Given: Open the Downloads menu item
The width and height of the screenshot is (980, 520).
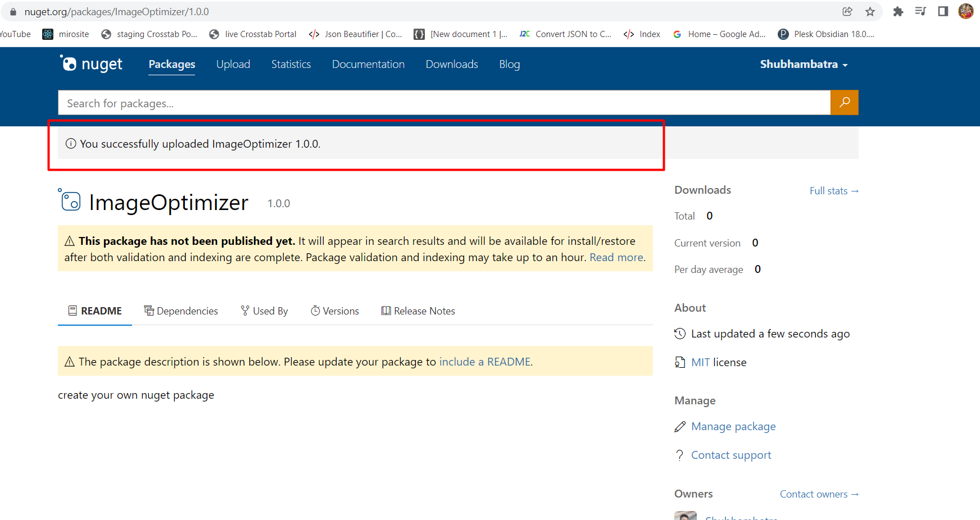Looking at the screenshot, I should pyautogui.click(x=452, y=65).
